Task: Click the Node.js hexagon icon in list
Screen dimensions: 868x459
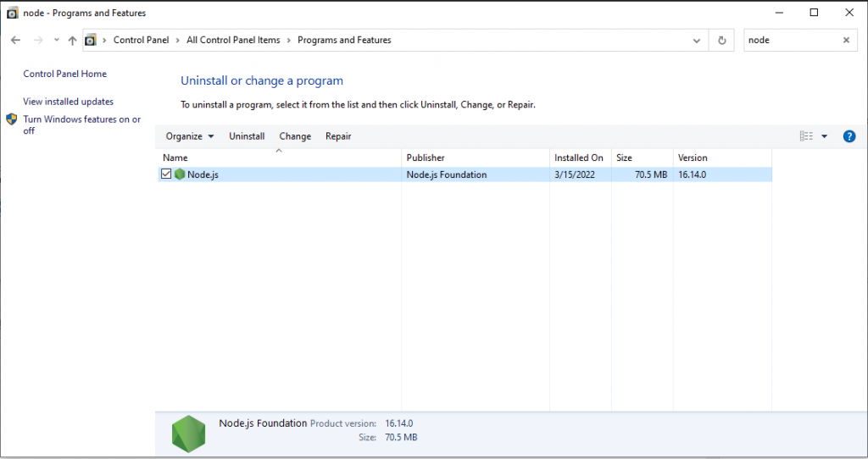Action: click(180, 174)
